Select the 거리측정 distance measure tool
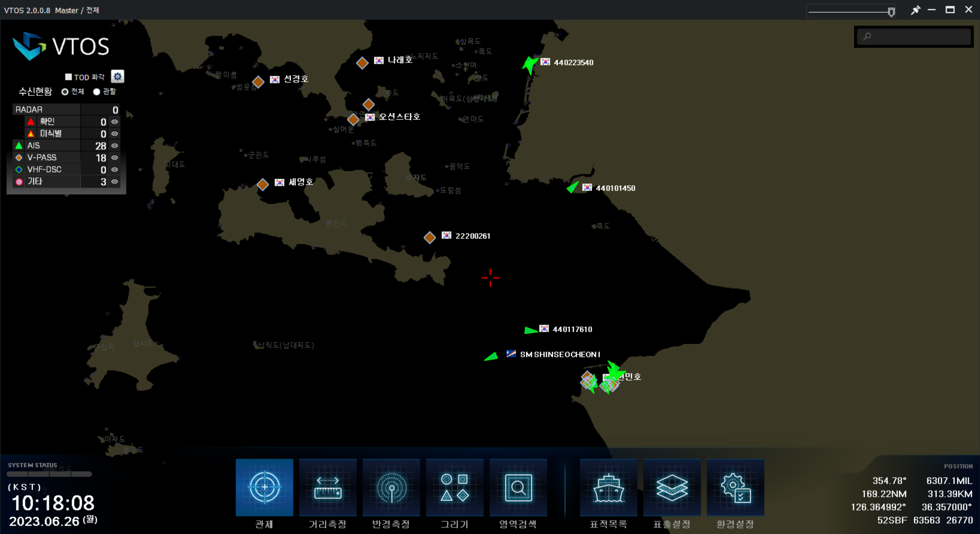 pyautogui.click(x=328, y=487)
